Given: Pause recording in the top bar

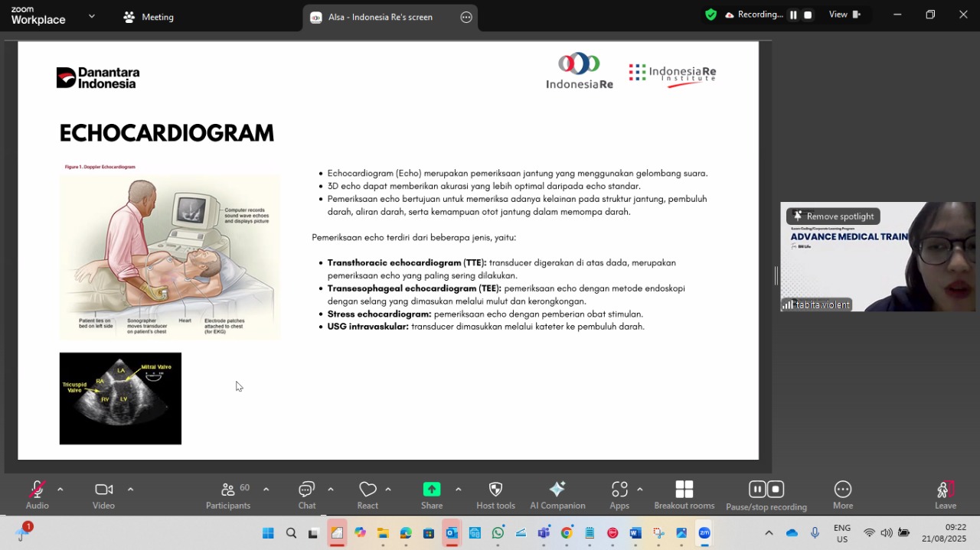Looking at the screenshot, I should (793, 15).
